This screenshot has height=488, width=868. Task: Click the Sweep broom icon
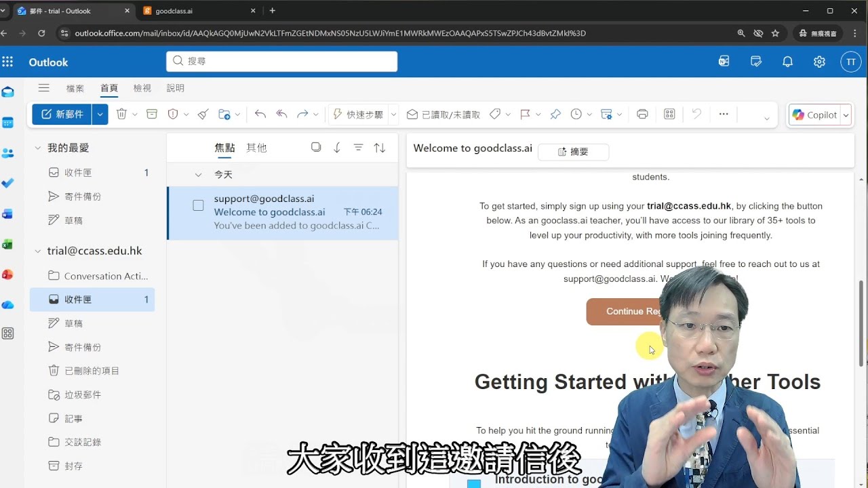coord(203,115)
